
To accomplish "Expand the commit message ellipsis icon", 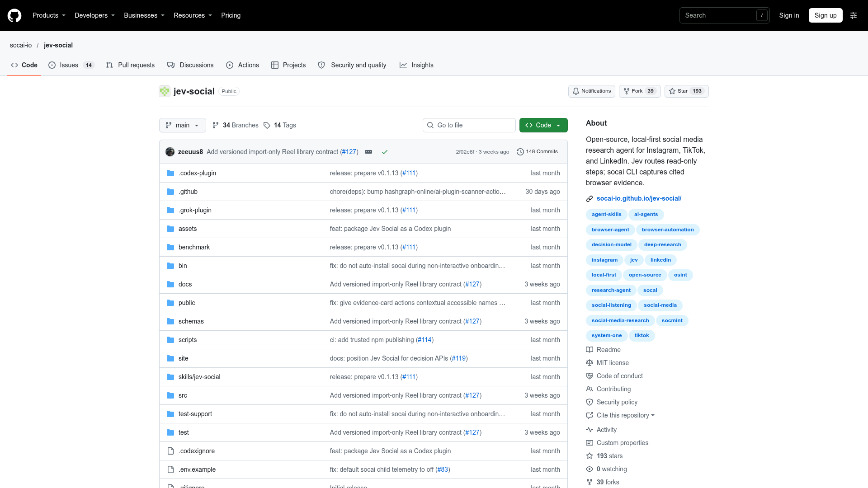I will [368, 152].
